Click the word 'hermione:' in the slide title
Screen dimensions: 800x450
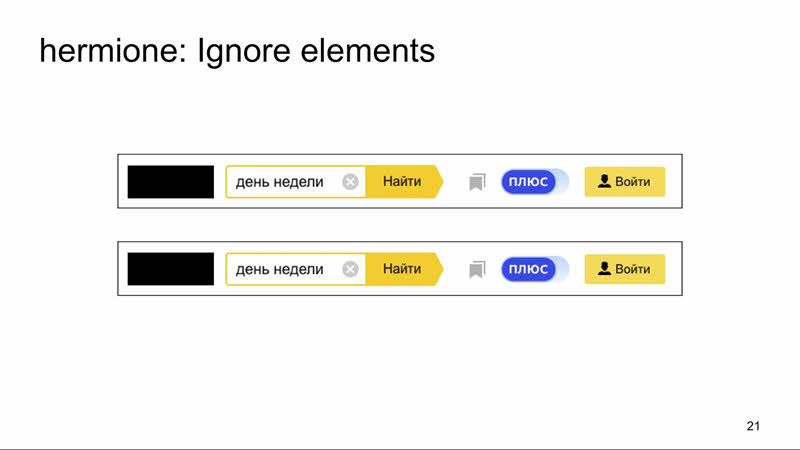tap(114, 51)
